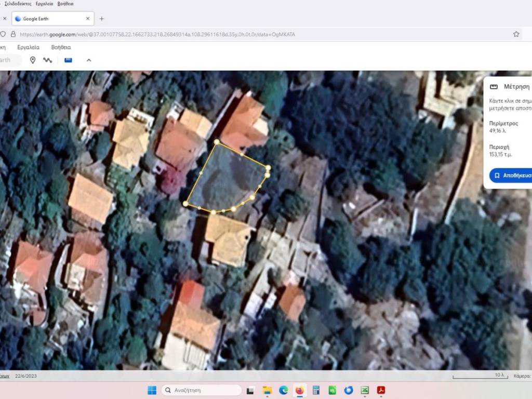Screen dimensions: 532x399
Task: Open the Εργαλεία menu in Google Earth
Action: point(29,47)
